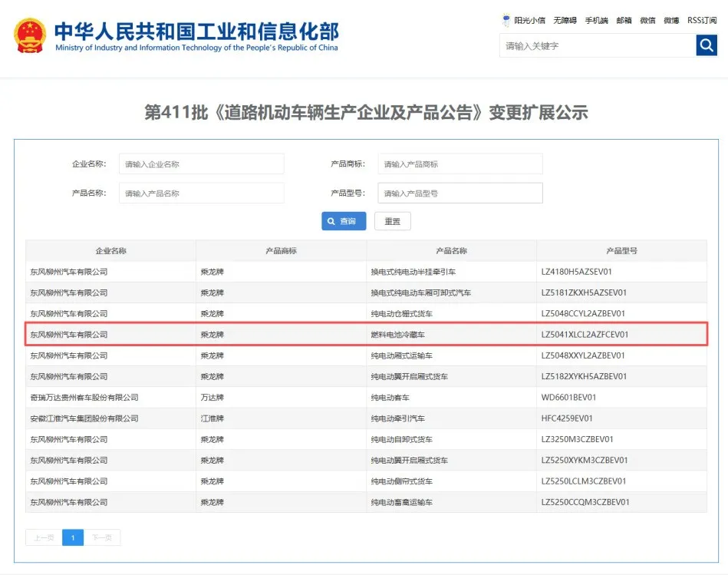Viewport: 728px width, 575px height.
Task: Click the 重置 reset button
Action: (392, 221)
